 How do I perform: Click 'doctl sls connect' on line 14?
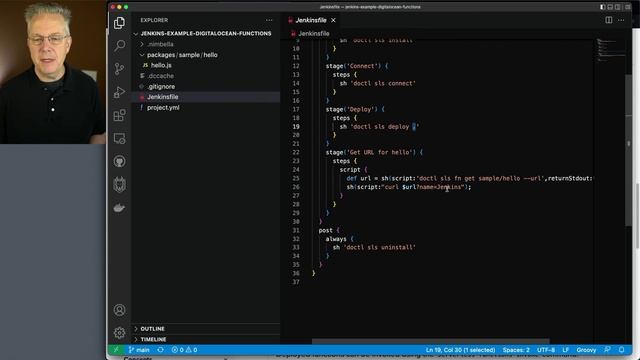(383, 83)
